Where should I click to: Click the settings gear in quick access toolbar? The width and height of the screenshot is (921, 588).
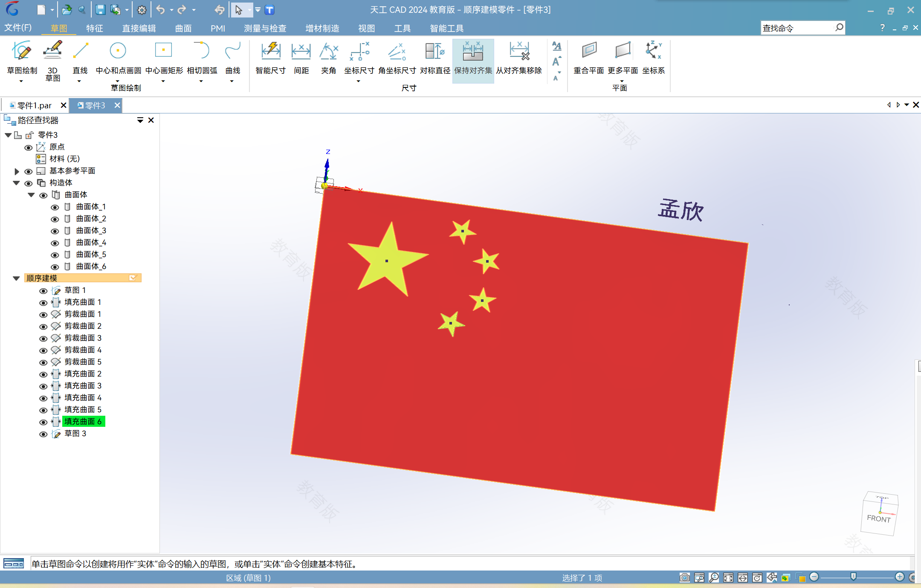(142, 10)
